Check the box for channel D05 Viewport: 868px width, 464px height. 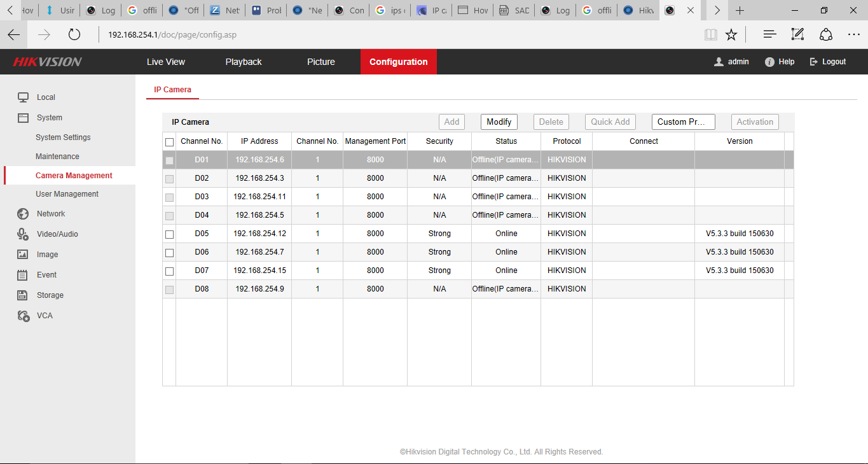pyautogui.click(x=169, y=234)
